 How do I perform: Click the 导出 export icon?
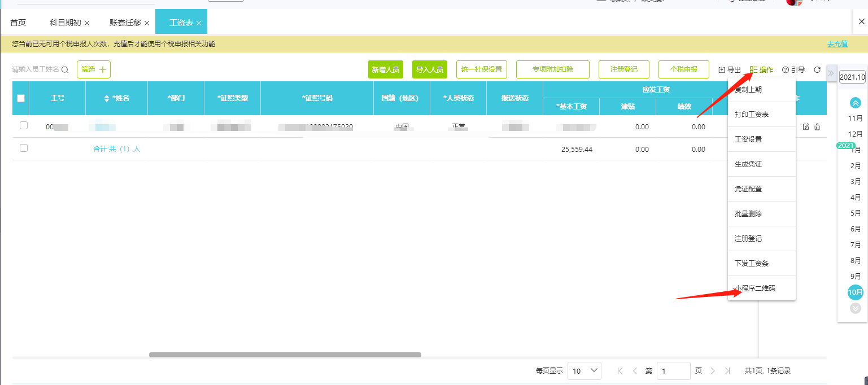coord(722,70)
